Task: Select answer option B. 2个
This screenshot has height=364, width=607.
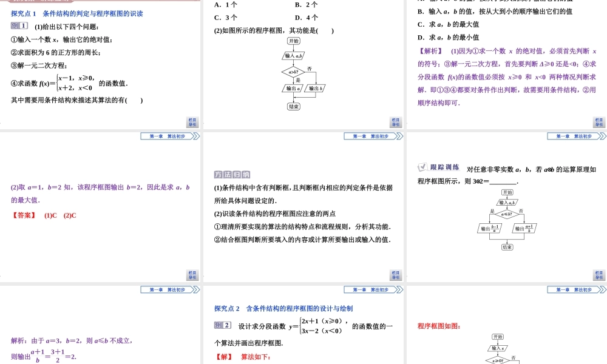Action: [306, 5]
